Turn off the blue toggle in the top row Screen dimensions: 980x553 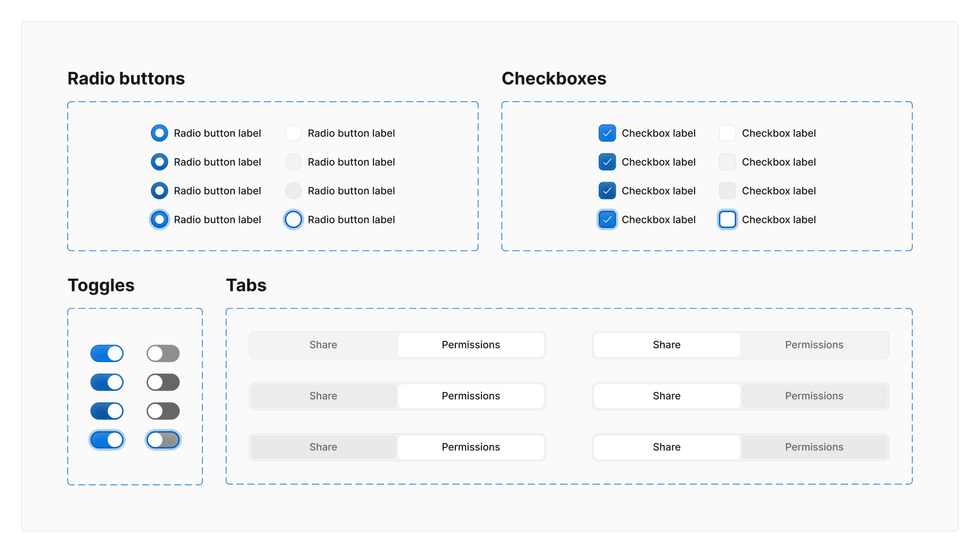(107, 353)
